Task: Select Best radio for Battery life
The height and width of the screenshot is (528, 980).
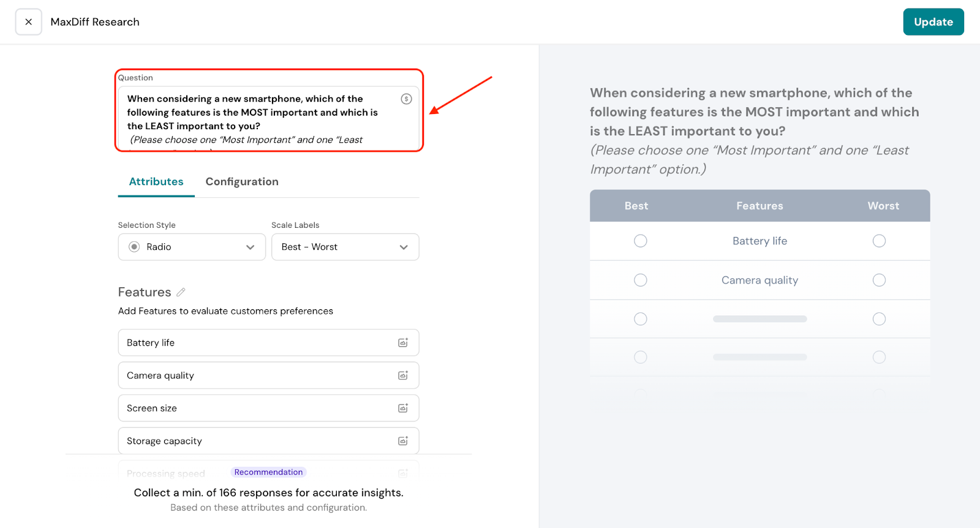Action: (x=640, y=241)
